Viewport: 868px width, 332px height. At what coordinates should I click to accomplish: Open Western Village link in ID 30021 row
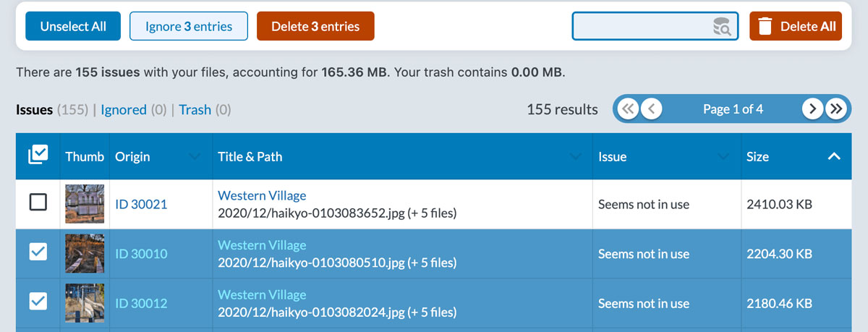[x=262, y=195]
